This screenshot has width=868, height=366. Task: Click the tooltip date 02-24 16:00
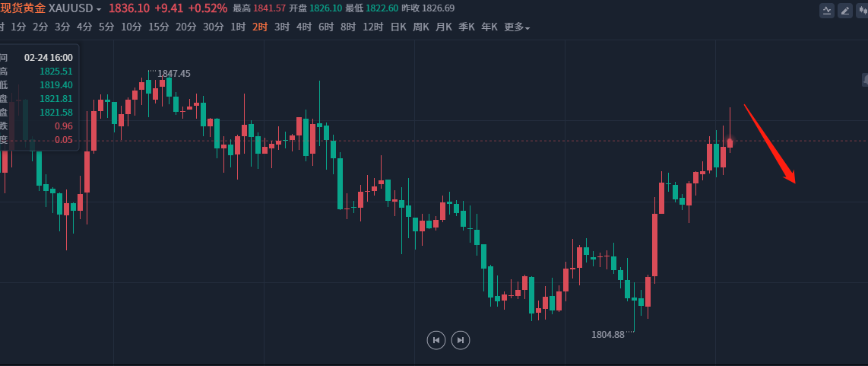coord(49,57)
